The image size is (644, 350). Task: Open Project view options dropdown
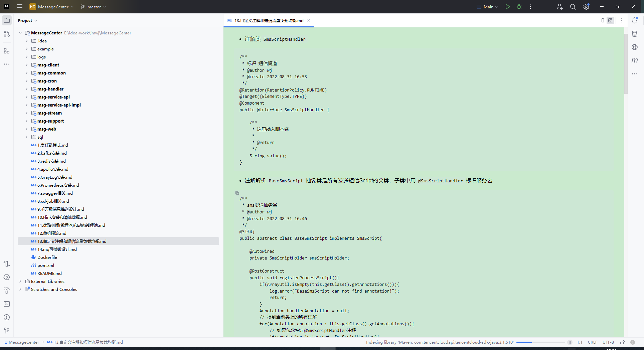point(27,20)
